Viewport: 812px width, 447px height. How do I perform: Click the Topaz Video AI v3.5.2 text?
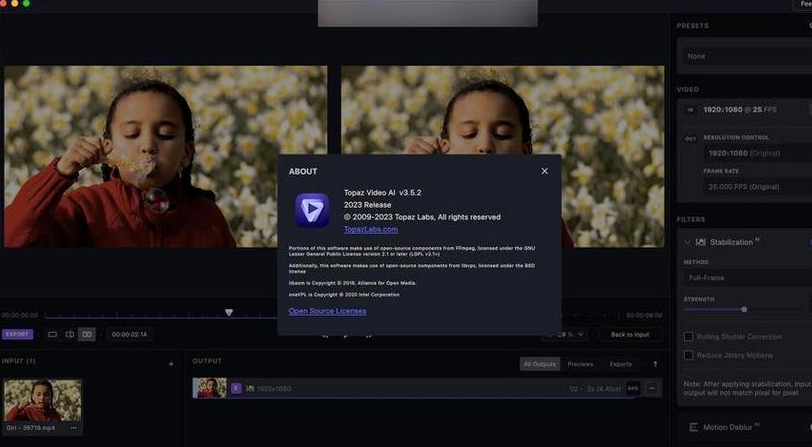pos(382,192)
